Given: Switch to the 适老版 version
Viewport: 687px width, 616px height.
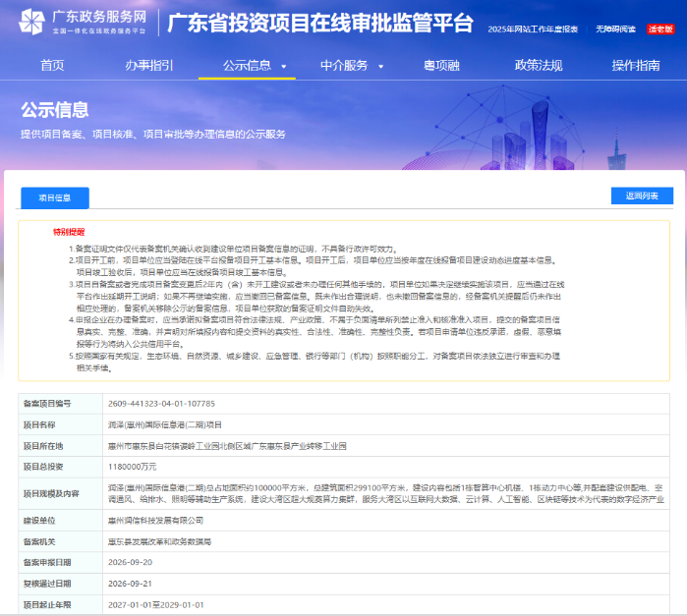Looking at the screenshot, I should [x=660, y=29].
